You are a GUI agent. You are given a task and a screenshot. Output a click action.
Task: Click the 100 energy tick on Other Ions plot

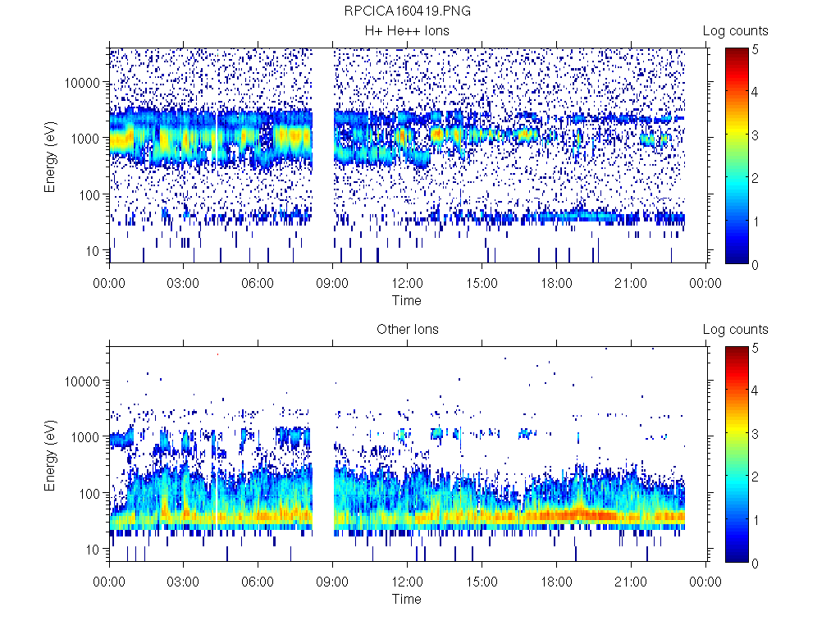[89, 493]
